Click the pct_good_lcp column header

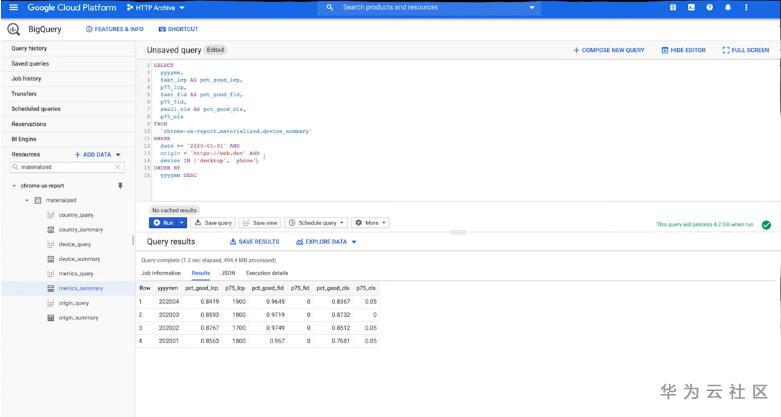coord(202,288)
